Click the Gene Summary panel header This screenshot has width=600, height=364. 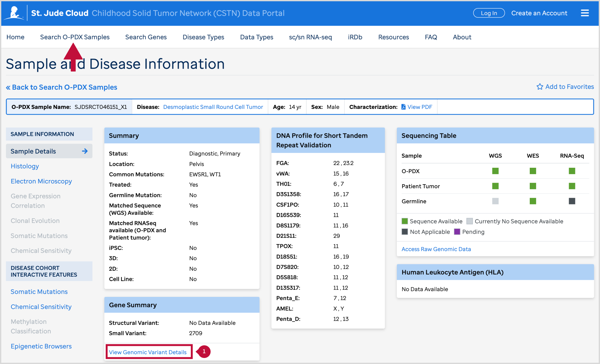point(182,305)
